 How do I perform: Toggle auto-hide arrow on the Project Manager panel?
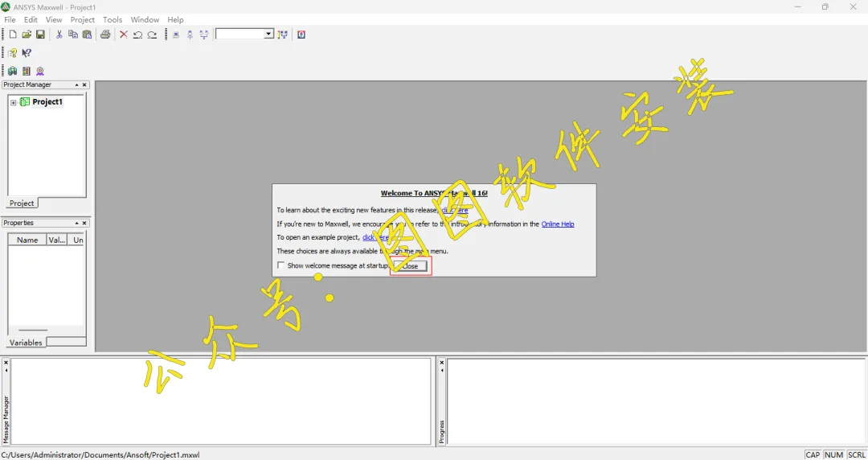[x=77, y=84]
